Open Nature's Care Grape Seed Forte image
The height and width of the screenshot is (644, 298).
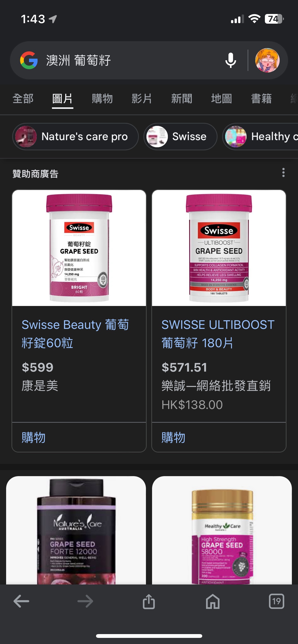76,530
